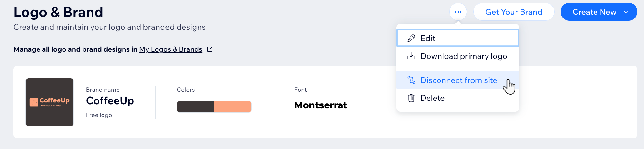The width and height of the screenshot is (644, 149).
Task: Click the download arrow icon
Action: click(411, 56)
